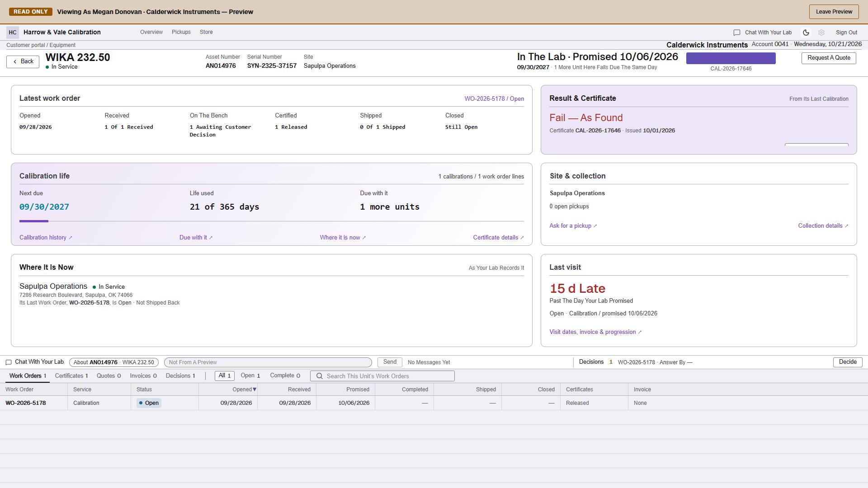Filter work orders to Open
Image resolution: width=868 pixels, height=488 pixels.
click(x=250, y=376)
